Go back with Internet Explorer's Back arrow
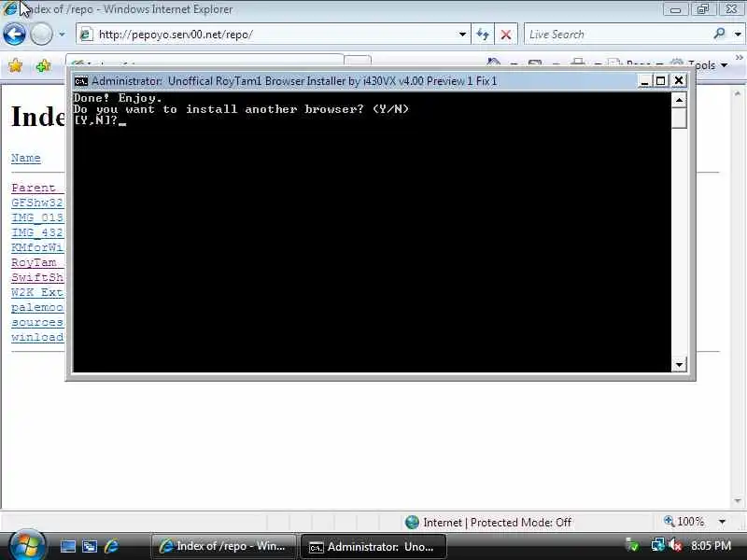 [x=14, y=35]
